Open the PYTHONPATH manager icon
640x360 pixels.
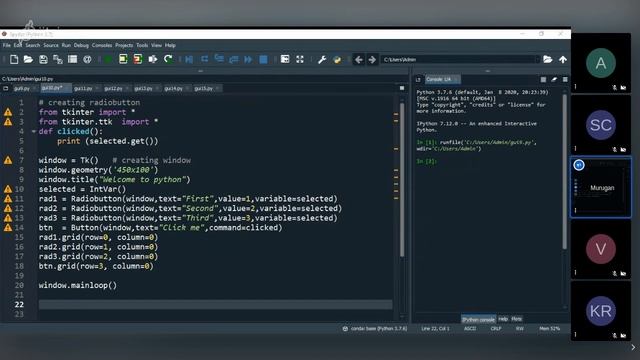click(x=337, y=60)
